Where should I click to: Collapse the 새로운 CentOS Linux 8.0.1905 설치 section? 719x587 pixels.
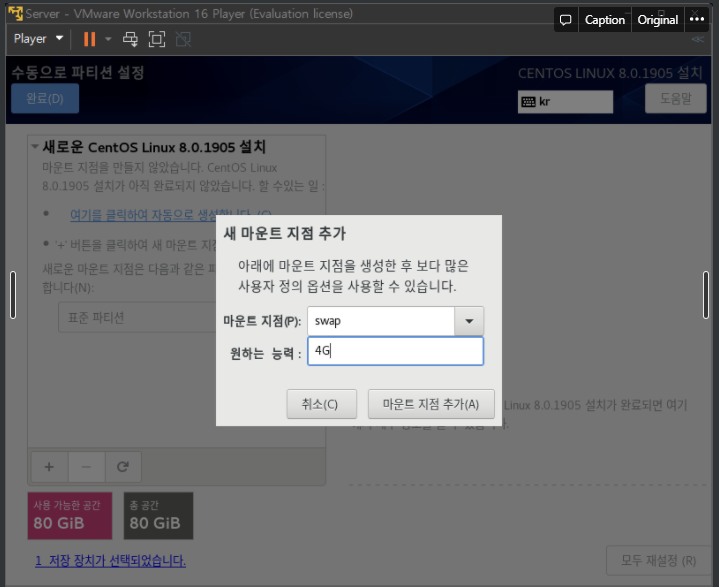(x=35, y=147)
